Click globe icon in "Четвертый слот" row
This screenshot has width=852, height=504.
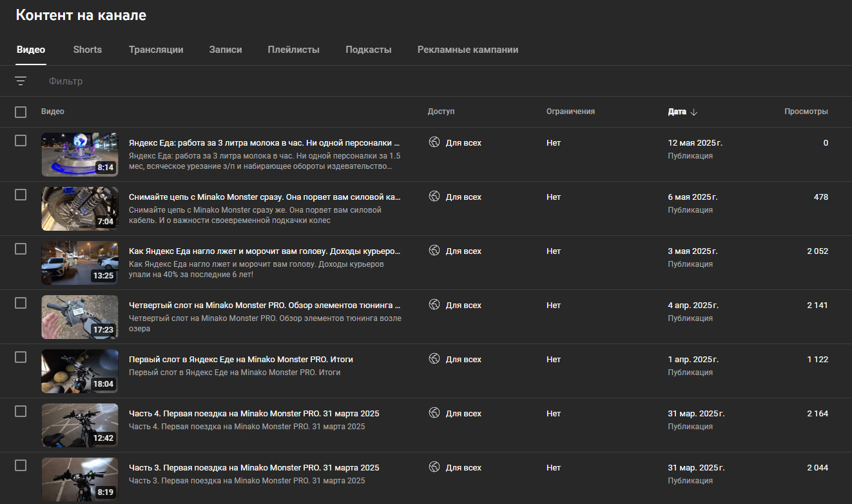click(x=434, y=305)
